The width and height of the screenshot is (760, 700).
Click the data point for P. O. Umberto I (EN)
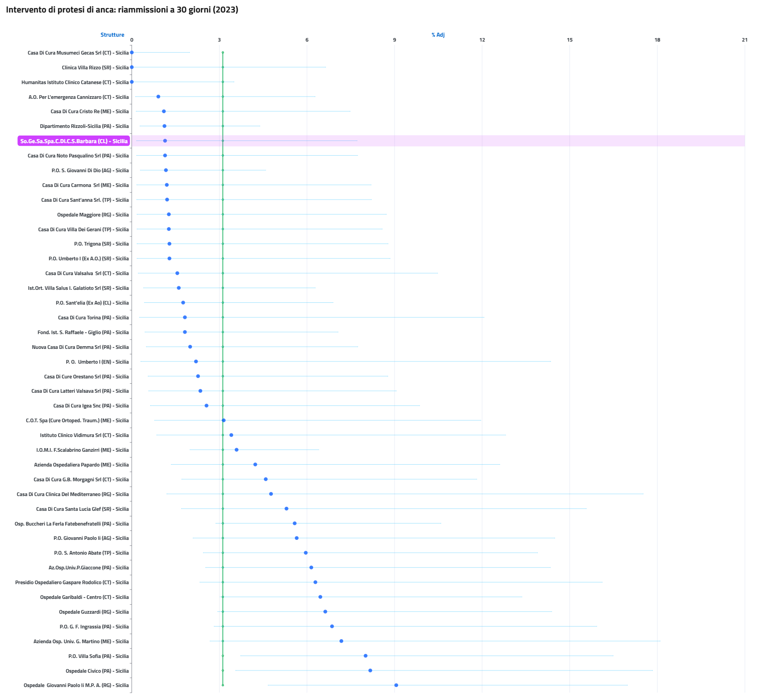196,361
